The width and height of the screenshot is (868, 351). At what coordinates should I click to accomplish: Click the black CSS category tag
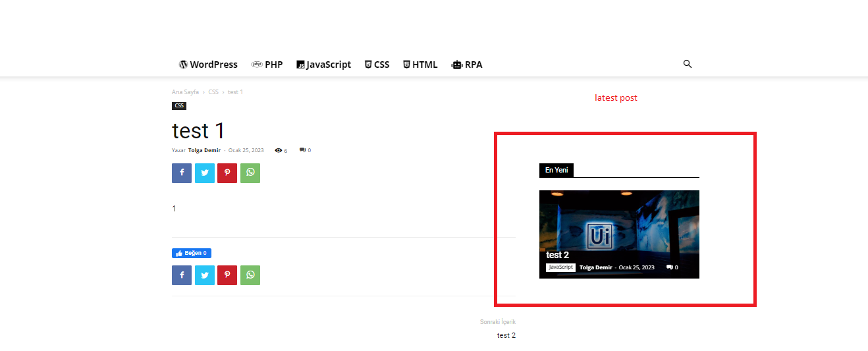pyautogui.click(x=179, y=105)
